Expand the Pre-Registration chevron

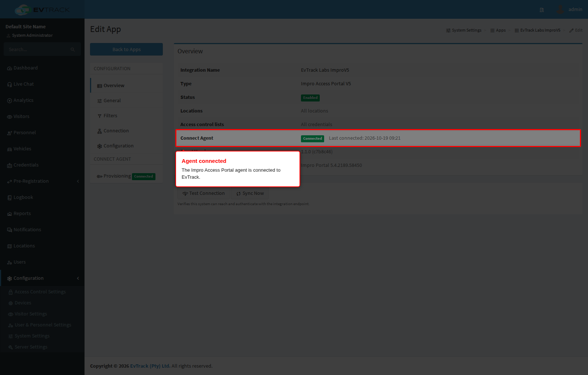click(x=78, y=181)
